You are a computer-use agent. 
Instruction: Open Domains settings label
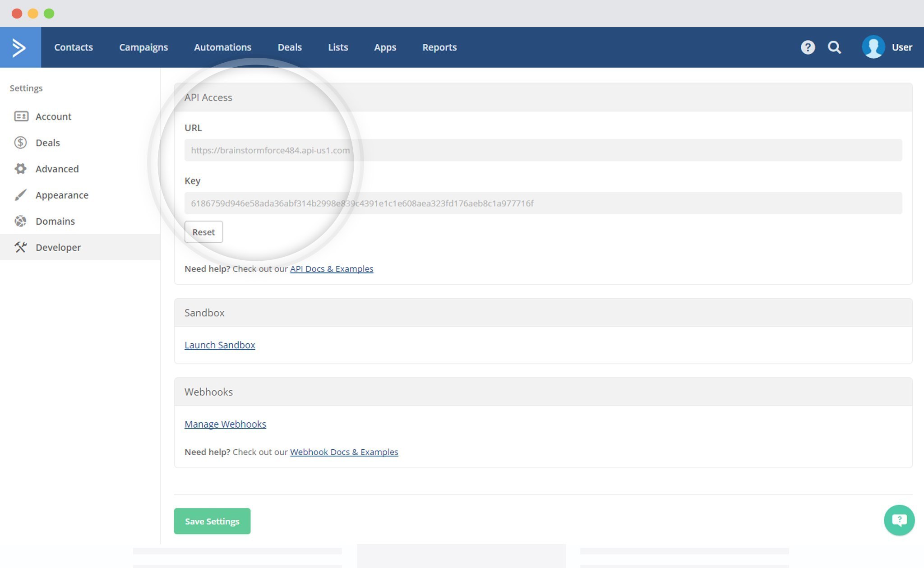55,221
